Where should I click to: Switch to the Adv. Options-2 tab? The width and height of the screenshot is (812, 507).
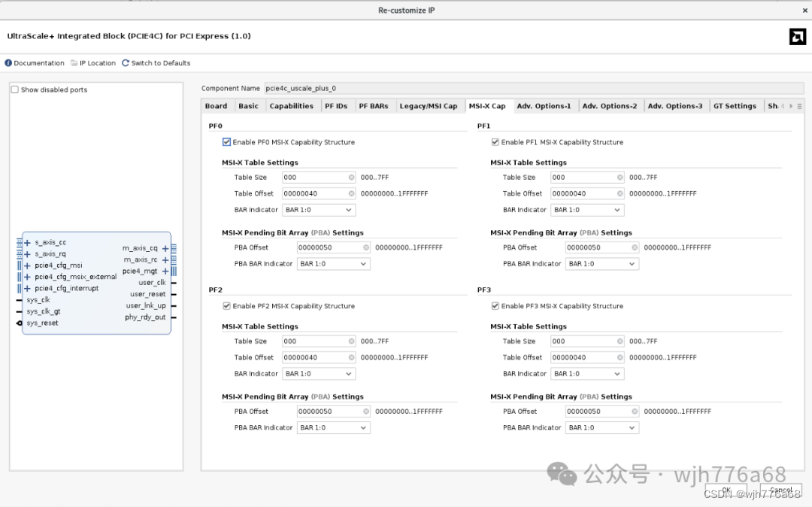[610, 106]
